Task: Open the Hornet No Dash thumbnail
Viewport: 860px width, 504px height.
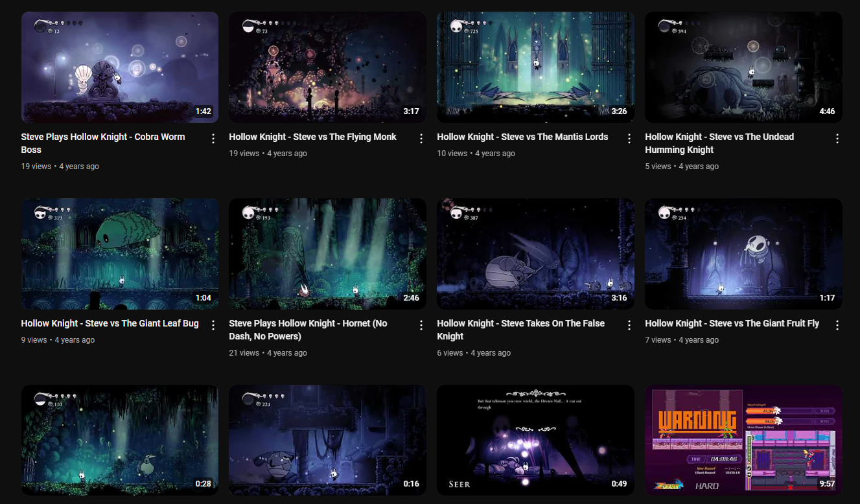Action: (327, 254)
